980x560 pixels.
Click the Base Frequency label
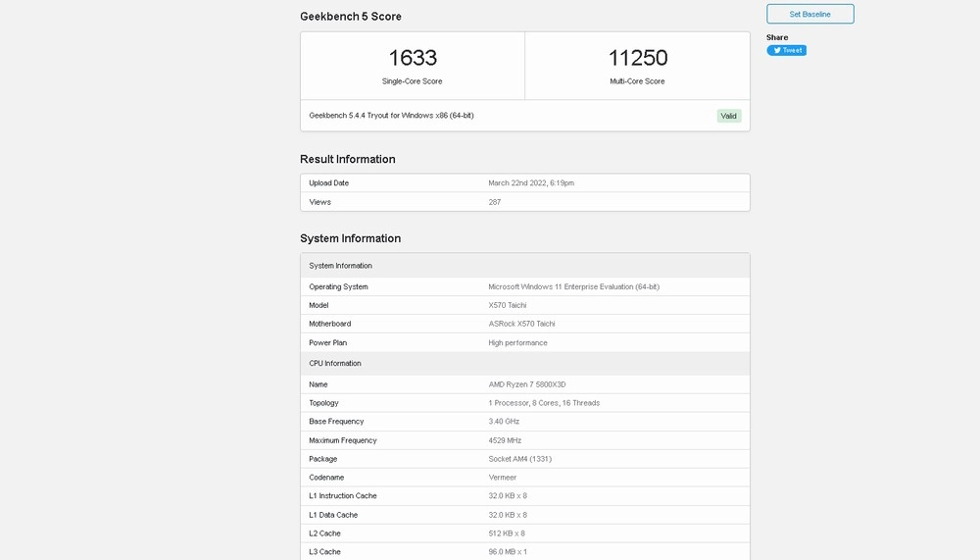(x=336, y=421)
